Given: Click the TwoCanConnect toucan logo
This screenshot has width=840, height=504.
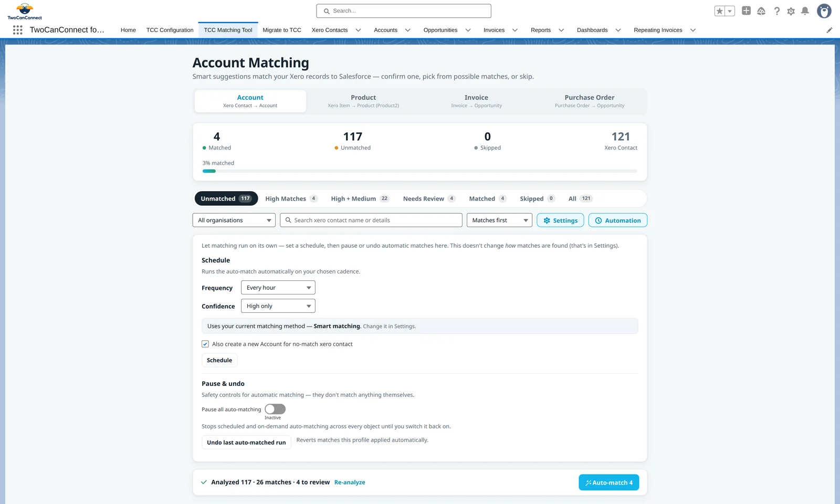Looking at the screenshot, I should [x=25, y=11].
